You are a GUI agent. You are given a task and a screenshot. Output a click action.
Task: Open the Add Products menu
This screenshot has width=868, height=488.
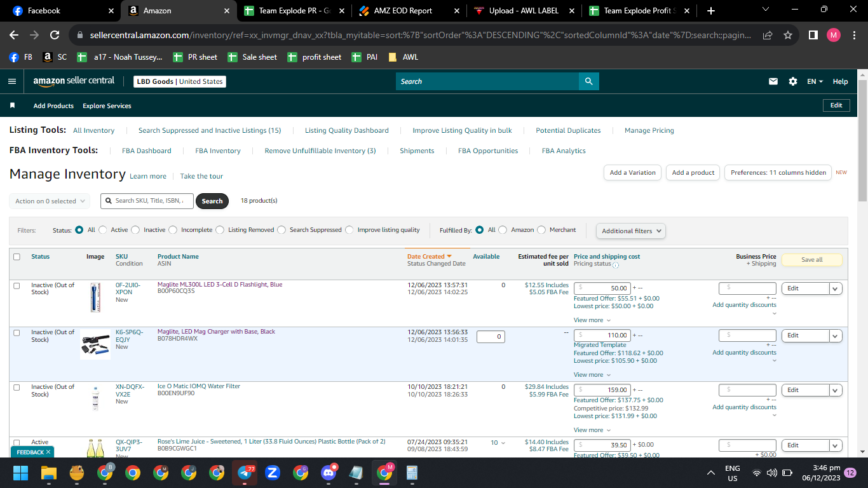53,105
